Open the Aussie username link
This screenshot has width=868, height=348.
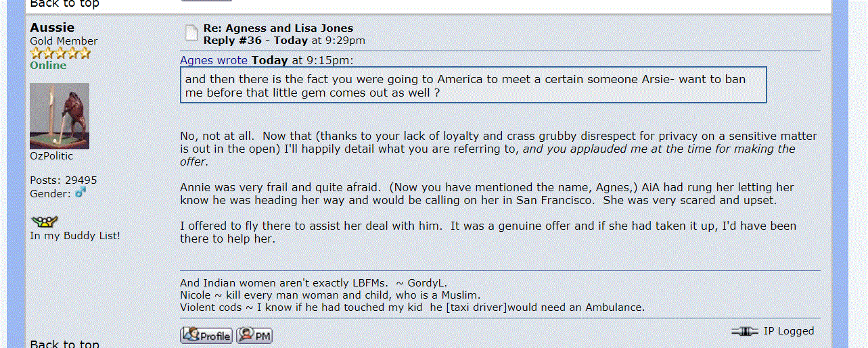(x=52, y=28)
